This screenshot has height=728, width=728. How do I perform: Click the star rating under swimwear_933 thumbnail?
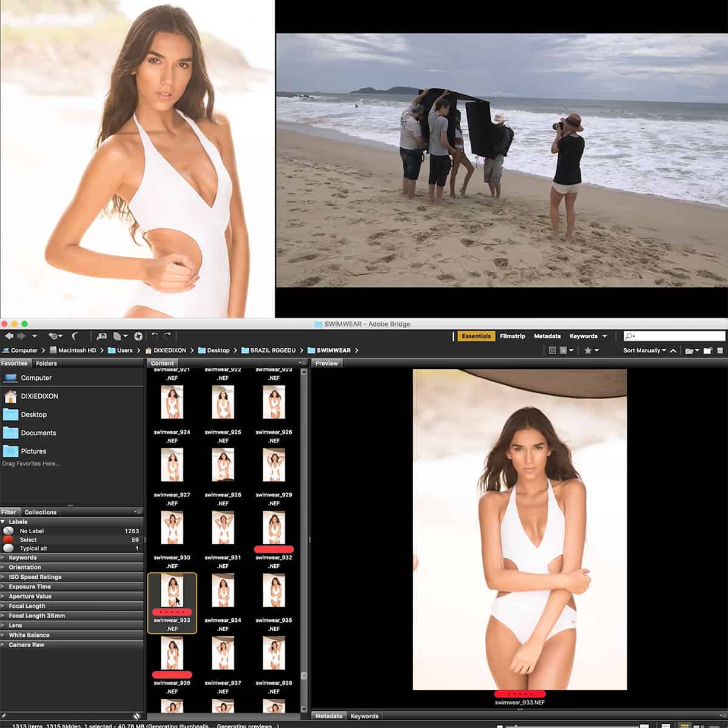click(172, 611)
